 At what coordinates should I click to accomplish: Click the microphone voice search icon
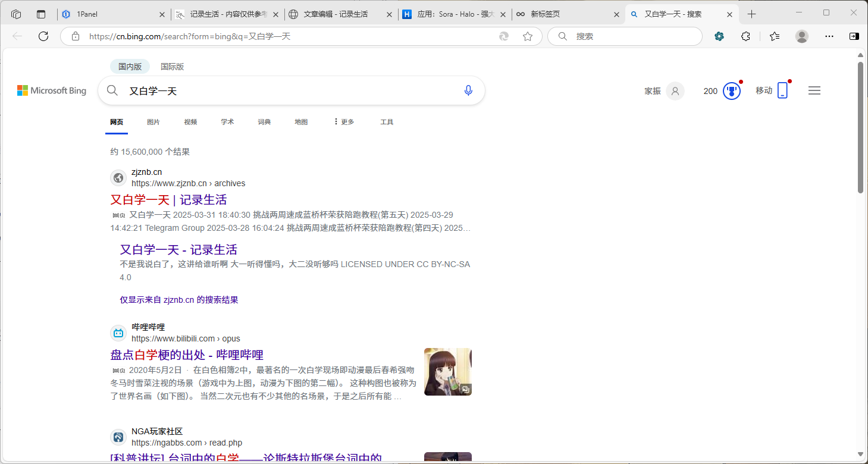468,90
